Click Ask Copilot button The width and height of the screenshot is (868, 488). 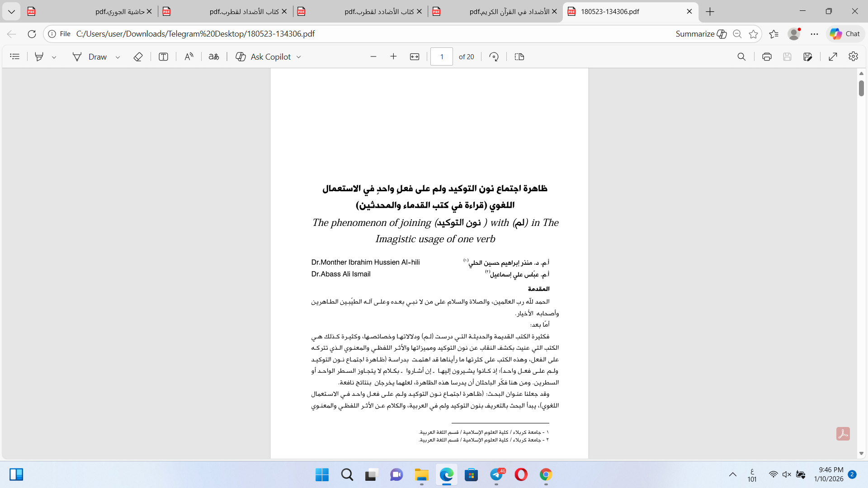[x=263, y=56]
